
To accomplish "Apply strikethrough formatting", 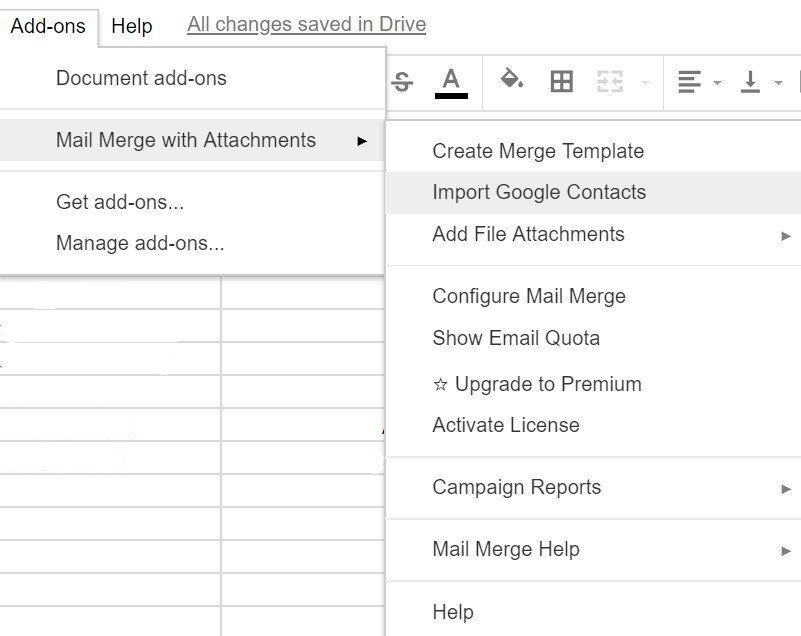I will 400,82.
